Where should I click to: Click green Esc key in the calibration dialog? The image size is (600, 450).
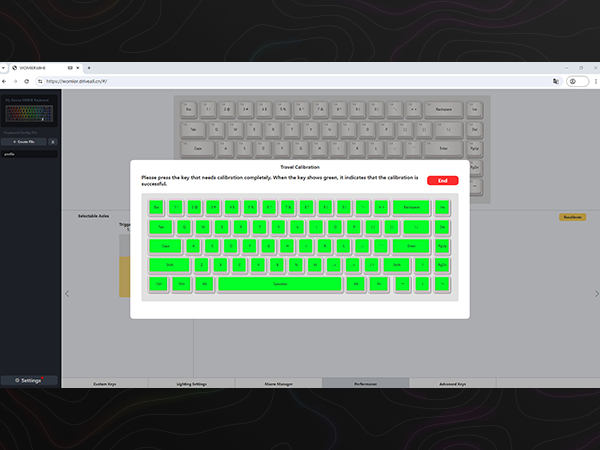tap(157, 207)
